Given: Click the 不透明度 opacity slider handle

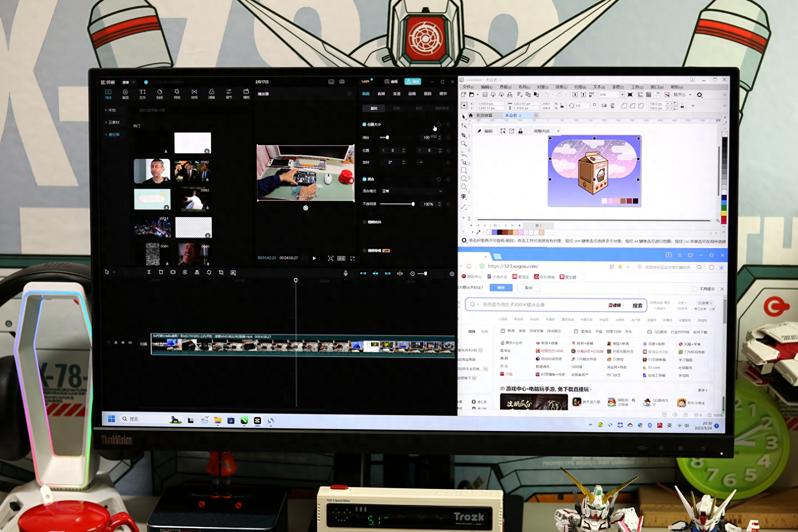Looking at the screenshot, I should (x=413, y=204).
